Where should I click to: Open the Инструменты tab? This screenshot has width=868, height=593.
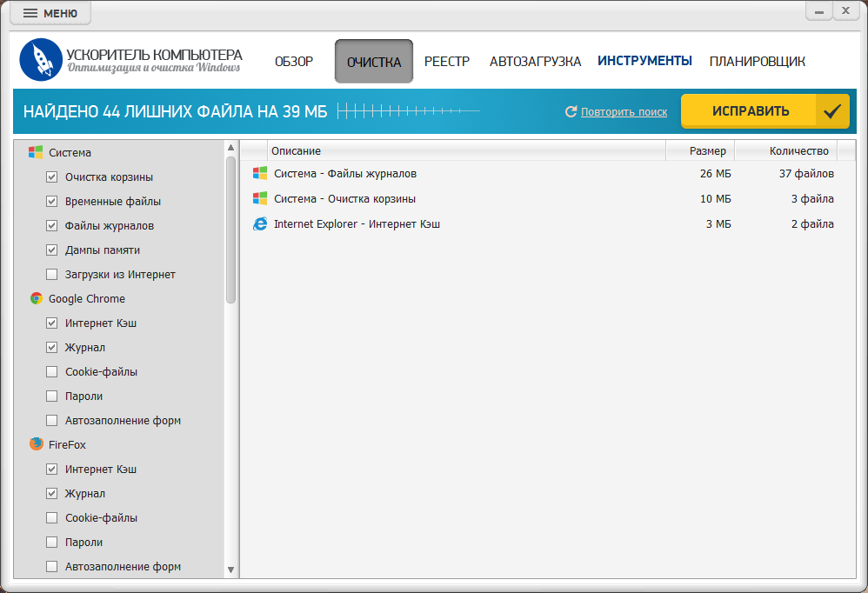644,61
